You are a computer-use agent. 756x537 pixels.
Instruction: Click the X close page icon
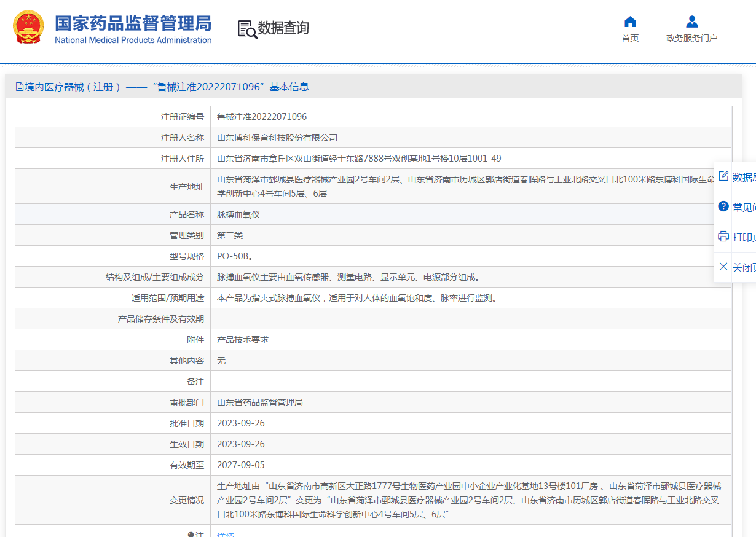pos(723,267)
